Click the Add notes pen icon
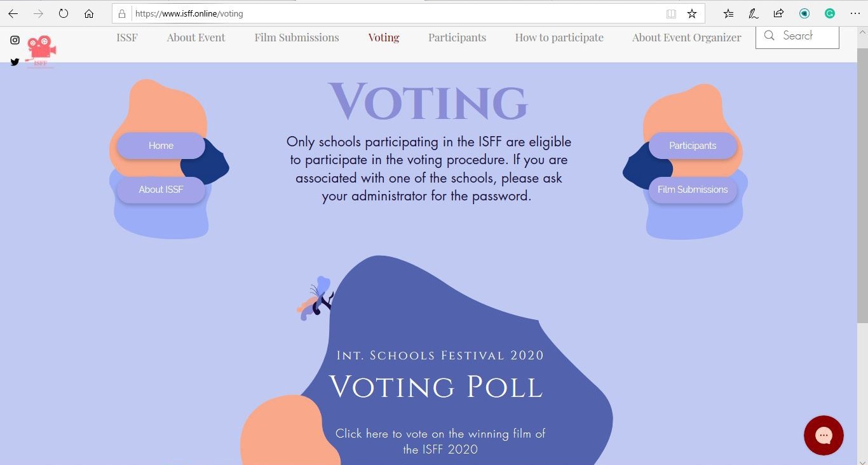The height and width of the screenshot is (465, 868). (753, 13)
